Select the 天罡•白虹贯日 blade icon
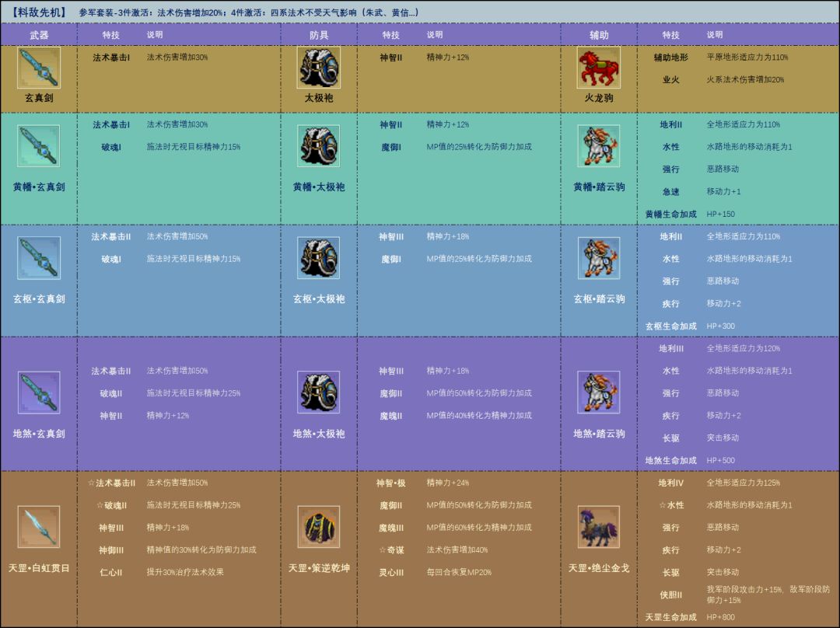This screenshot has height=628, width=840. pos(39,527)
